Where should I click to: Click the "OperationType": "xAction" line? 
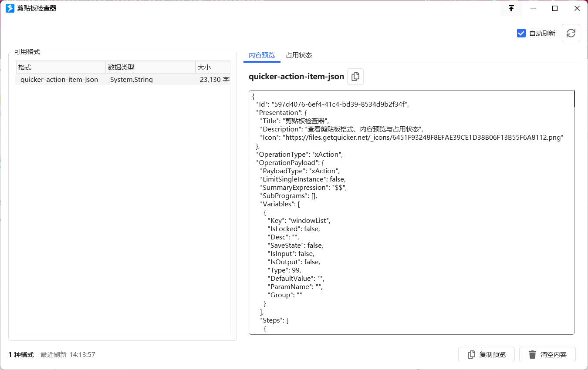(300, 155)
